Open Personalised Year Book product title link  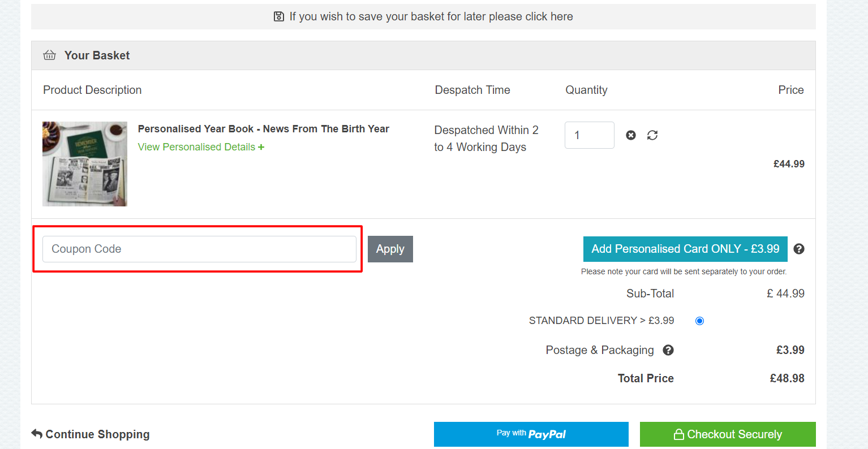(264, 129)
